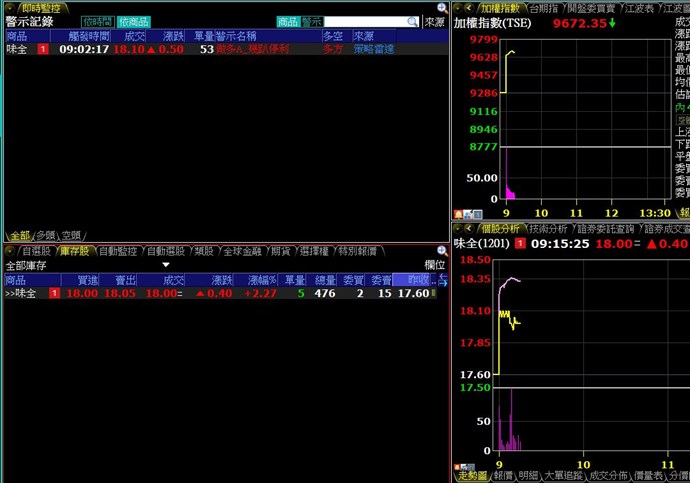Click the magnifier icon in the alert panel corner
This screenshot has width=690, height=483.
[442, 7]
